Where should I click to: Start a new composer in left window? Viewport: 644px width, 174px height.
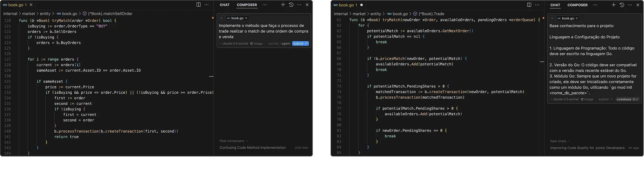283,5
